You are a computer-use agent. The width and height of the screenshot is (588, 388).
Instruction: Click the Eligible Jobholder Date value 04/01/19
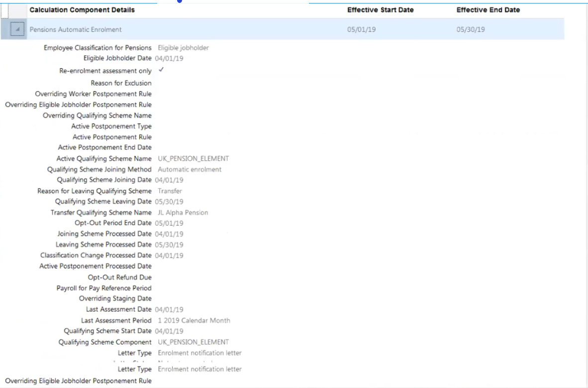pyautogui.click(x=169, y=59)
